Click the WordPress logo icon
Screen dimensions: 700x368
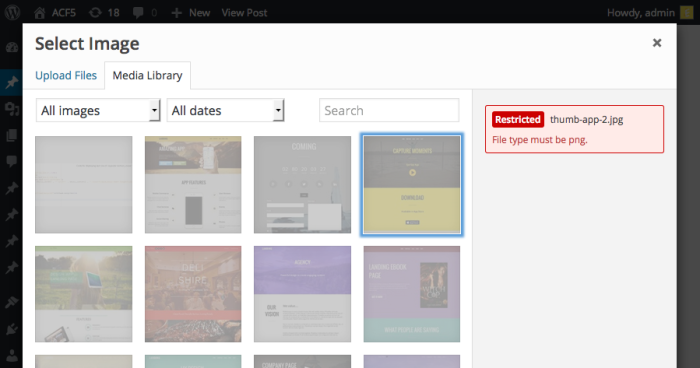click(x=12, y=12)
